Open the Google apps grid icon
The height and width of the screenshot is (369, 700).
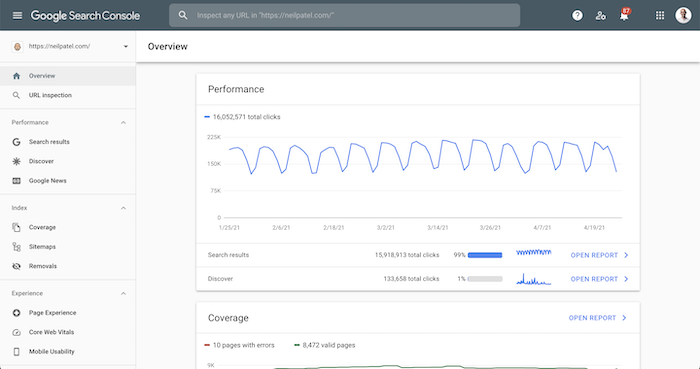pos(660,16)
